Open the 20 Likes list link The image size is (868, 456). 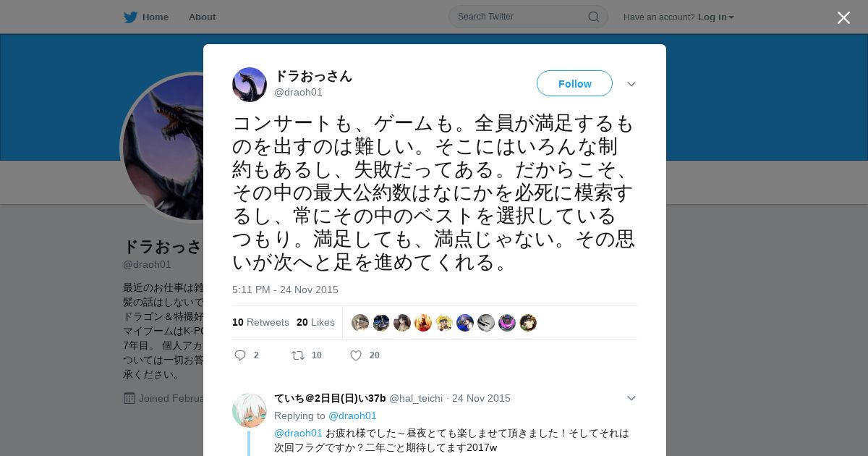tap(315, 322)
